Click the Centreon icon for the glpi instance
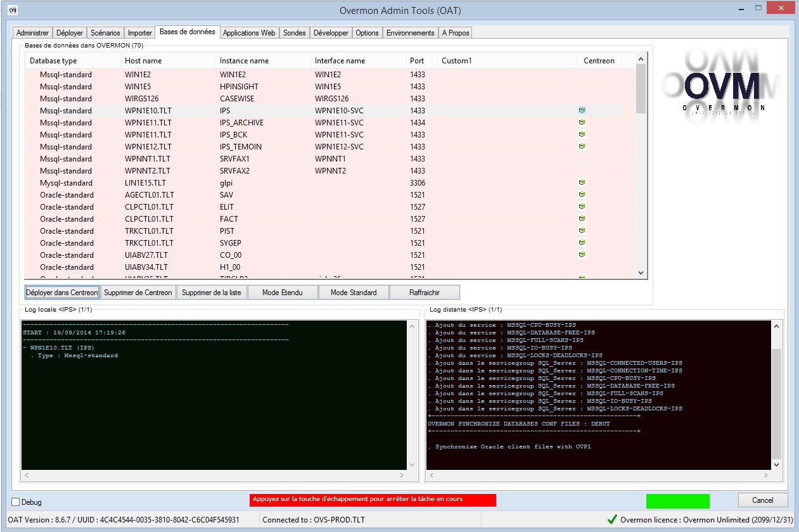This screenshot has width=799, height=532. [x=582, y=182]
